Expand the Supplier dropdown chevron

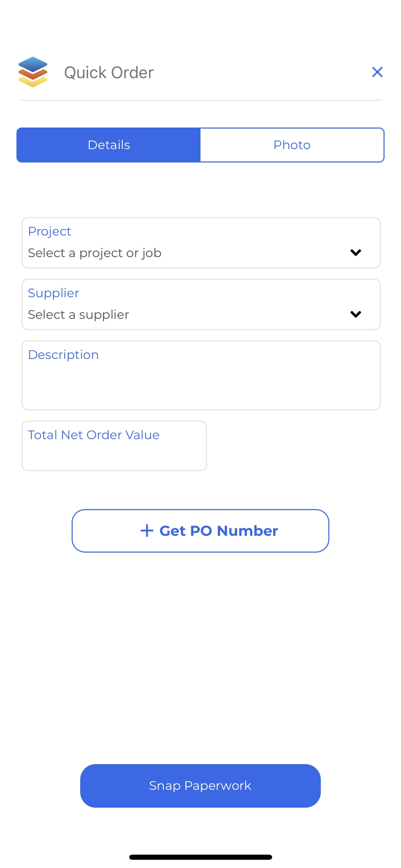356,314
